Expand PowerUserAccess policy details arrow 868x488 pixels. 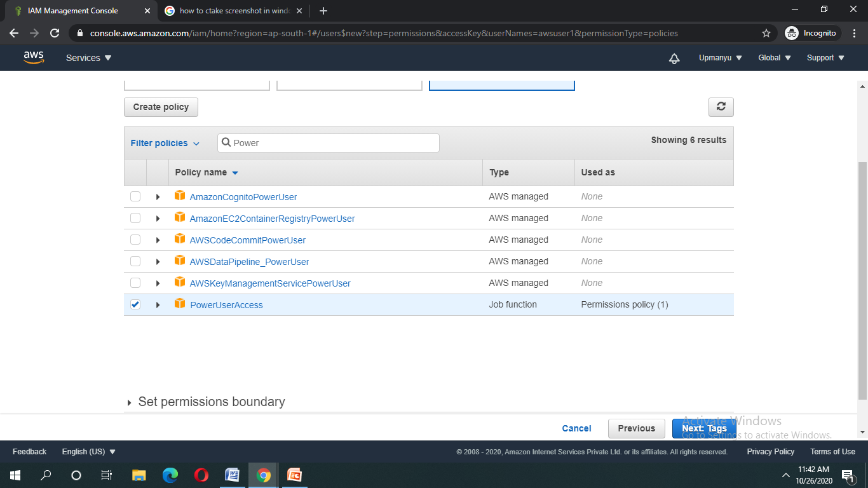click(158, 305)
